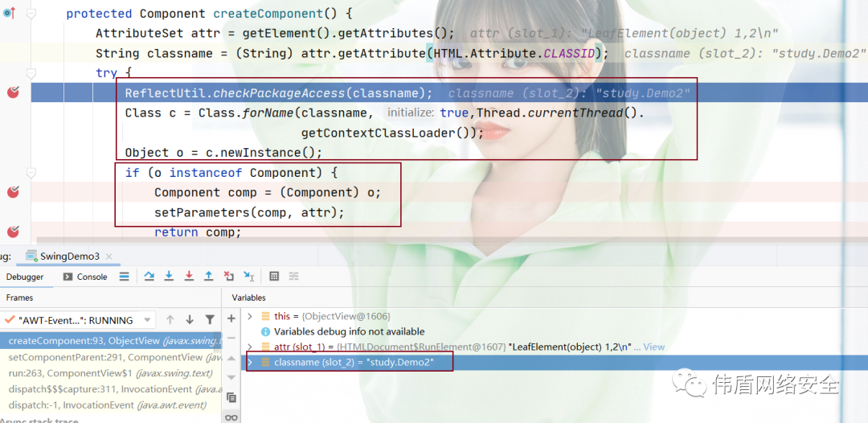The image size is (868, 423).
Task: Click the red Force Step Into icon
Action: pos(189,277)
